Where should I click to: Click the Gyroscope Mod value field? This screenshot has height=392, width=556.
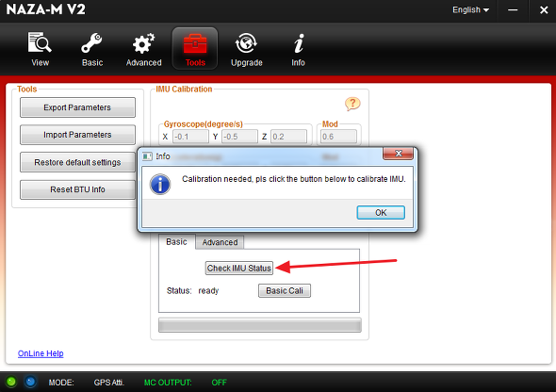(338, 137)
